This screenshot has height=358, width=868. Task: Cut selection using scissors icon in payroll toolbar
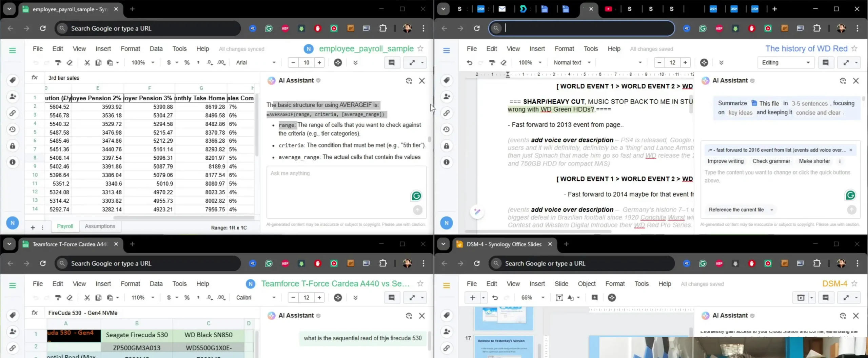[87, 62]
